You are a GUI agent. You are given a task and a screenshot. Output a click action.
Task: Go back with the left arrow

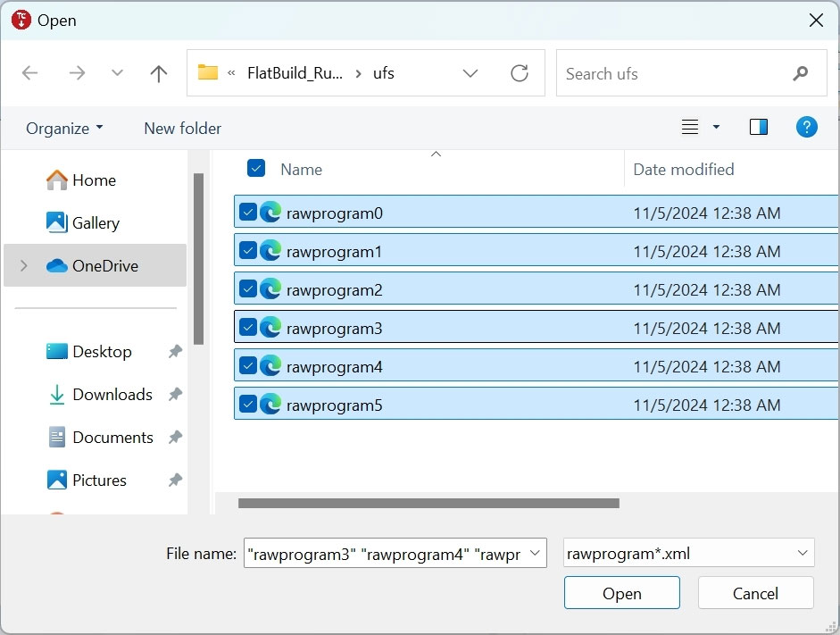pos(30,73)
